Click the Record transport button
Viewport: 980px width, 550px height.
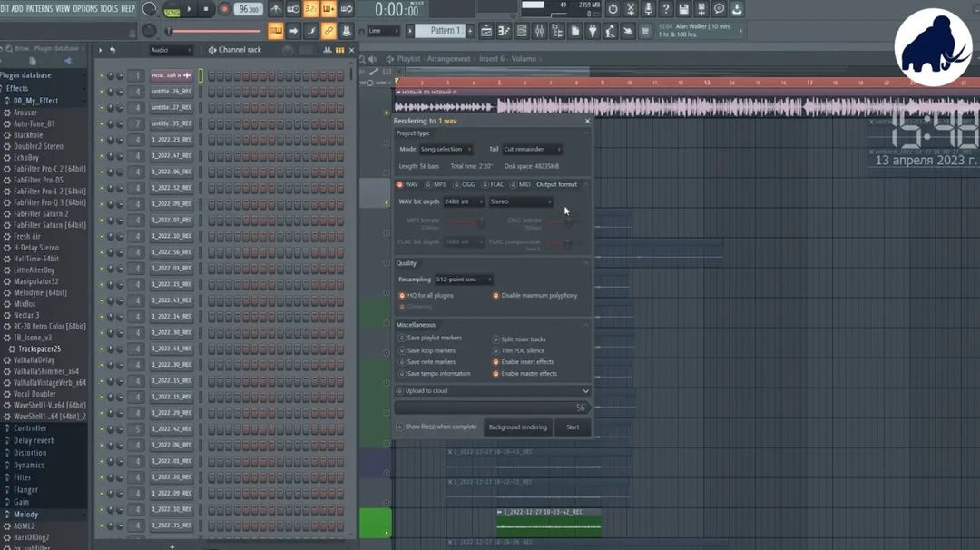coord(224,9)
